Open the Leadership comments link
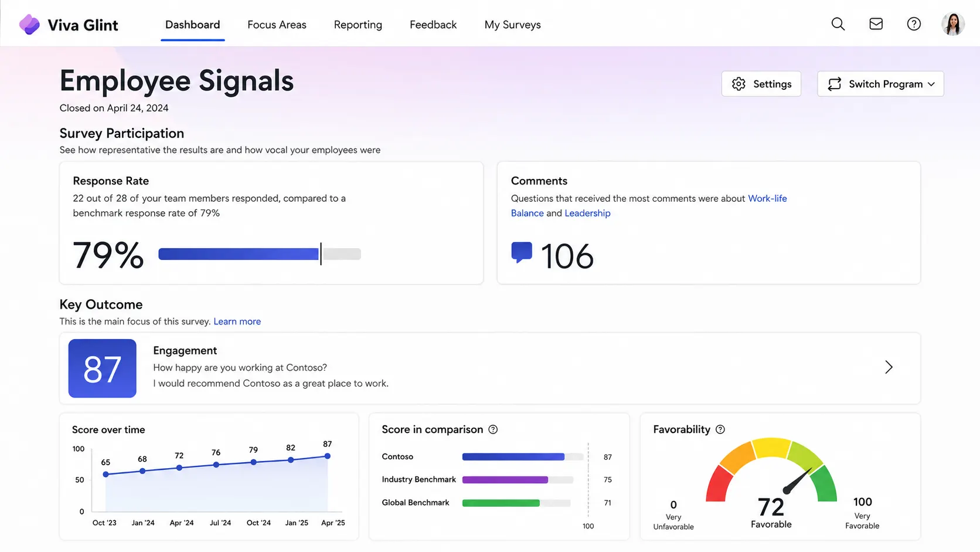 [587, 213]
